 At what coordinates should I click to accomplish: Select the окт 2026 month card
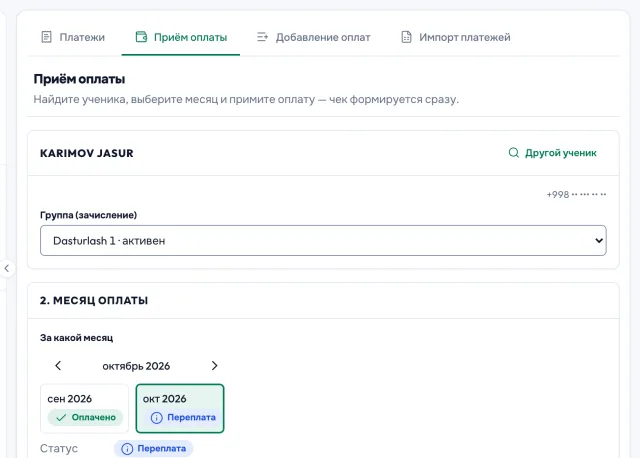[180, 408]
